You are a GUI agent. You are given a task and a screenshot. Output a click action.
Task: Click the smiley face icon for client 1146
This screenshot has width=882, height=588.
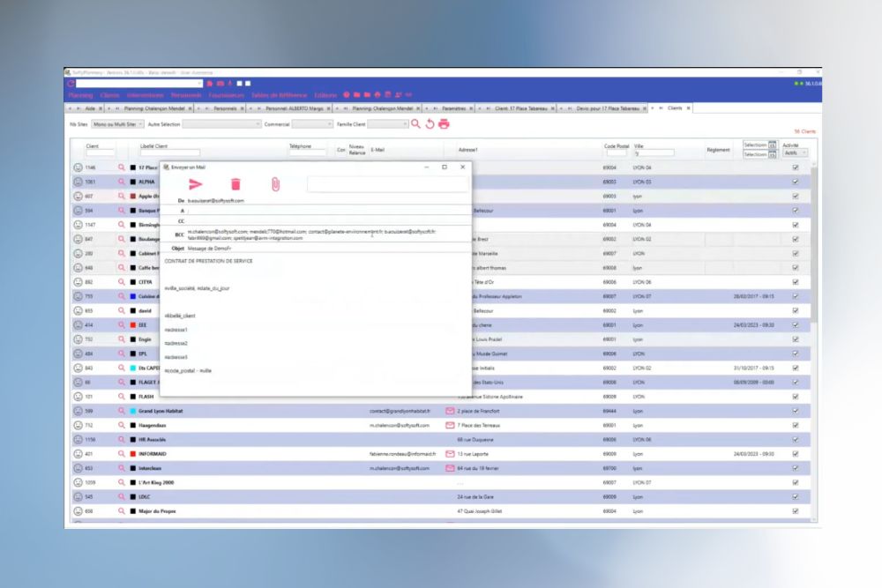pos(78,167)
